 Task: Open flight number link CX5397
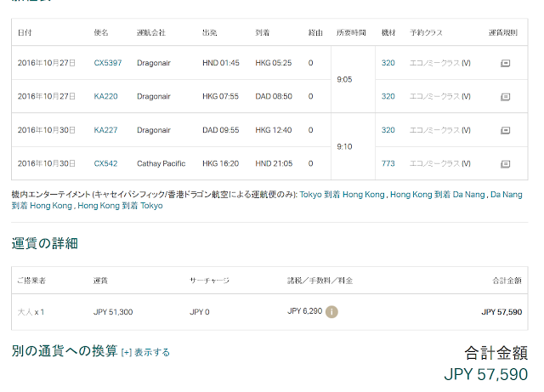(x=108, y=63)
